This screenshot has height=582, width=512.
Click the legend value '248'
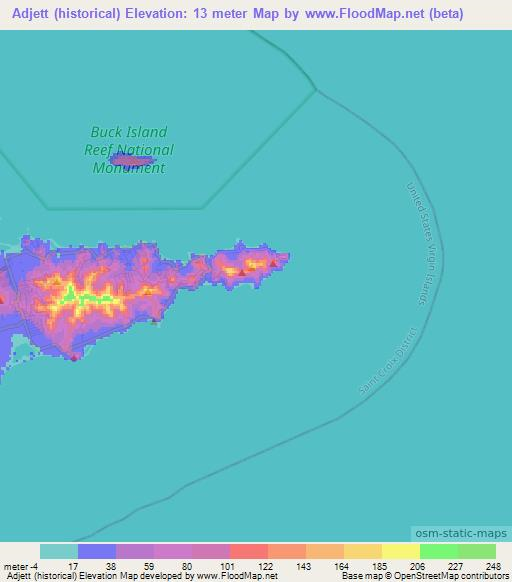pos(493,567)
